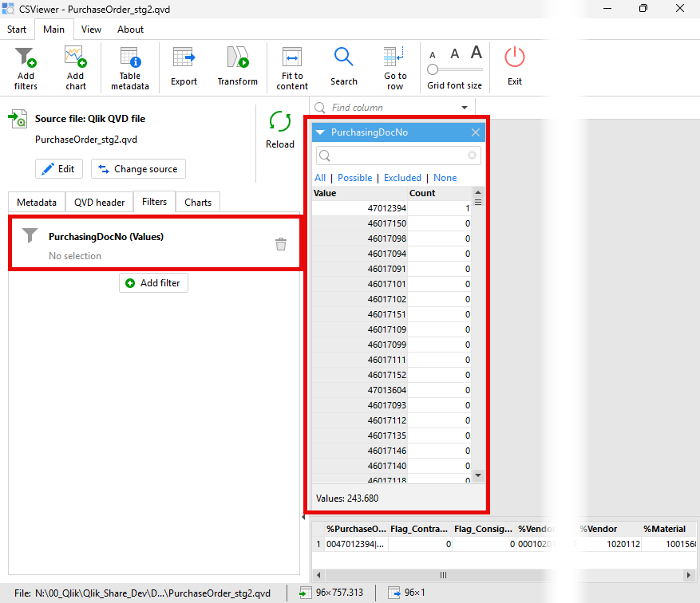Delete the PurchasingDocNo filter via trash icon
The image size is (700, 603).
[x=281, y=244]
